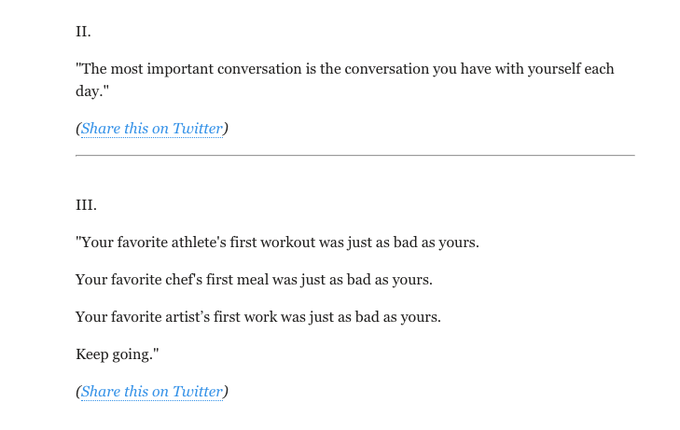Image resolution: width=680 pixels, height=430 pixels.
Task: Click the section heading II.
Action: 83,32
